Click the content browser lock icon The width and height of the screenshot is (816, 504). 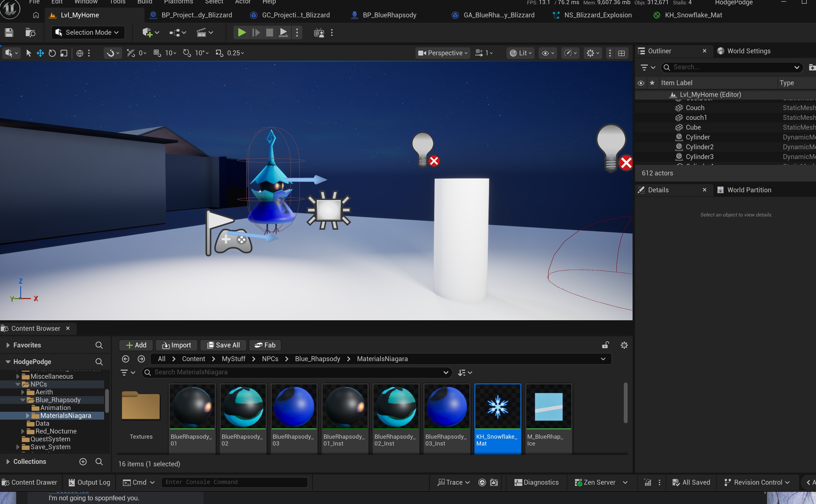605,345
